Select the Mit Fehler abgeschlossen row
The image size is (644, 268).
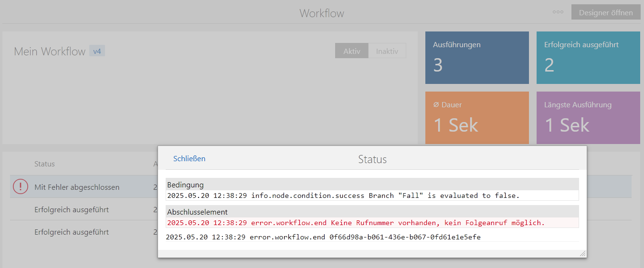pos(77,187)
